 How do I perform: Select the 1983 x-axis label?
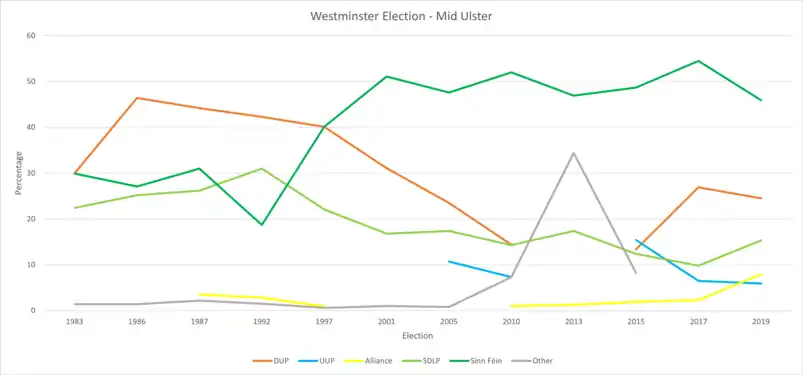click(x=74, y=321)
